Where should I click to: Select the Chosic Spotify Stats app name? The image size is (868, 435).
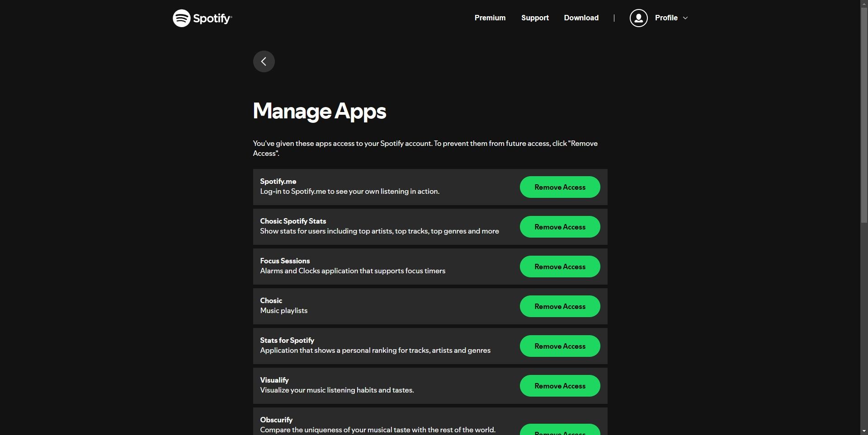pyautogui.click(x=293, y=221)
